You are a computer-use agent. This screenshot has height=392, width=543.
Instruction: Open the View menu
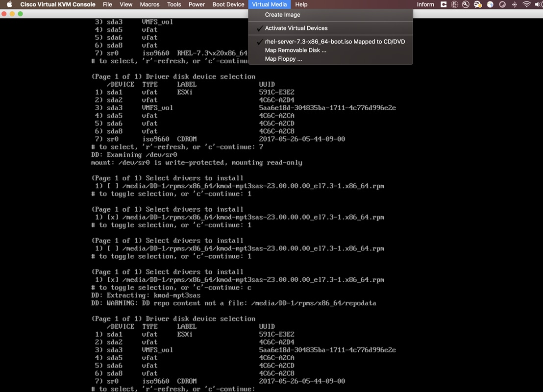click(x=126, y=4)
